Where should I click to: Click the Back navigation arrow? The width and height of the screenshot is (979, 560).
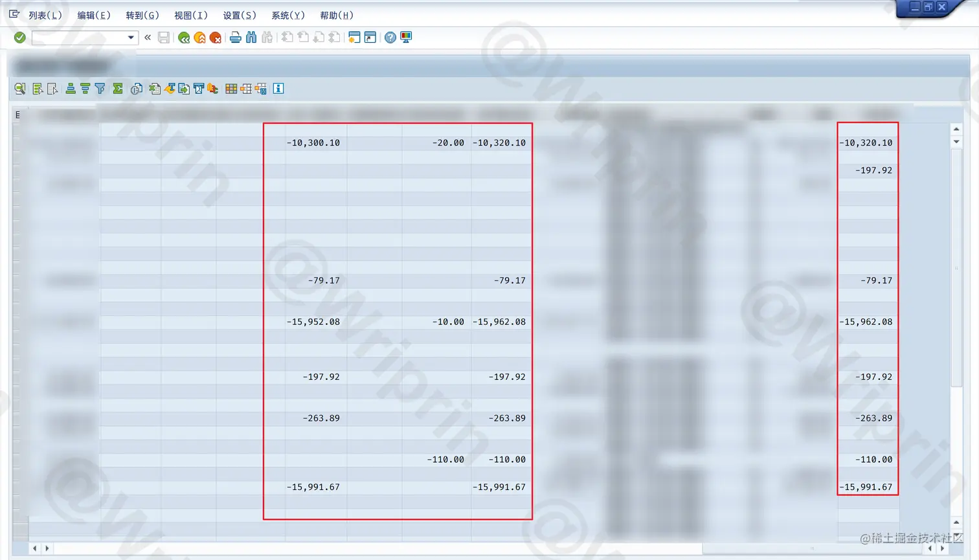(183, 37)
